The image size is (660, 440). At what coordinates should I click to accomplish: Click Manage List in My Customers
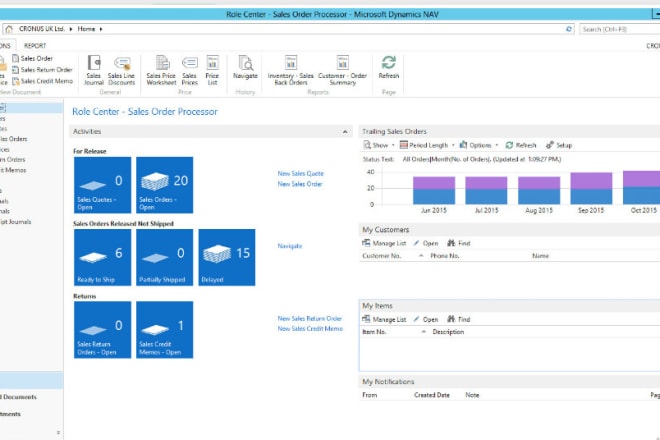coord(384,243)
